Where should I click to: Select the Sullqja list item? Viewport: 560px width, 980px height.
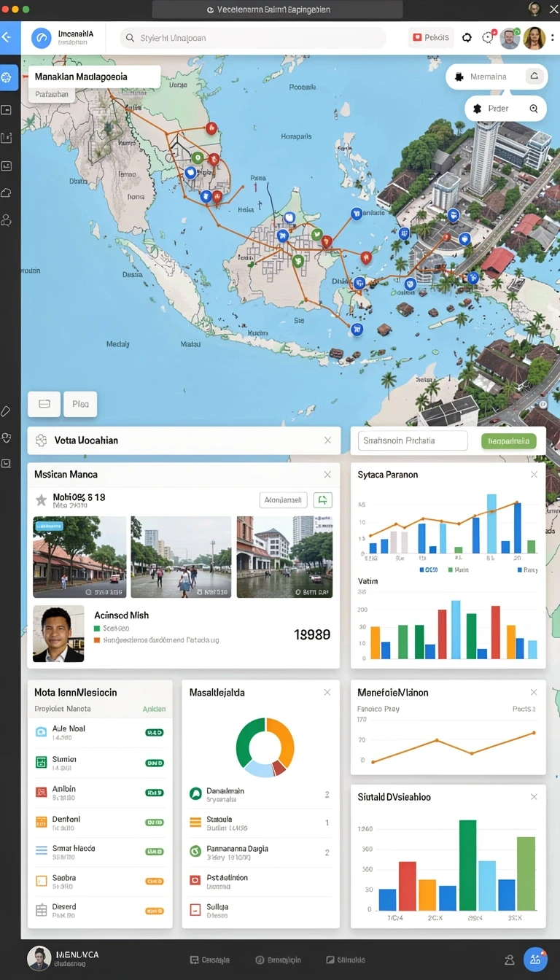260,911
